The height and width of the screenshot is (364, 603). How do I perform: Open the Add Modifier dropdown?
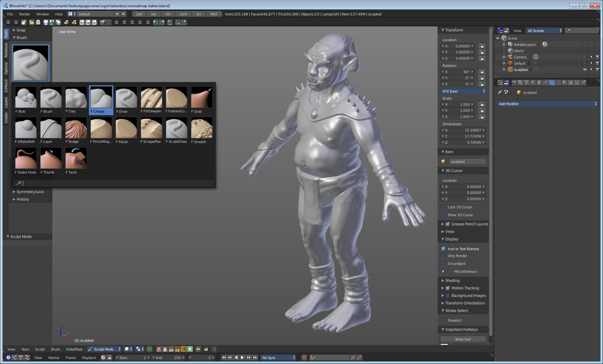pyautogui.click(x=547, y=104)
